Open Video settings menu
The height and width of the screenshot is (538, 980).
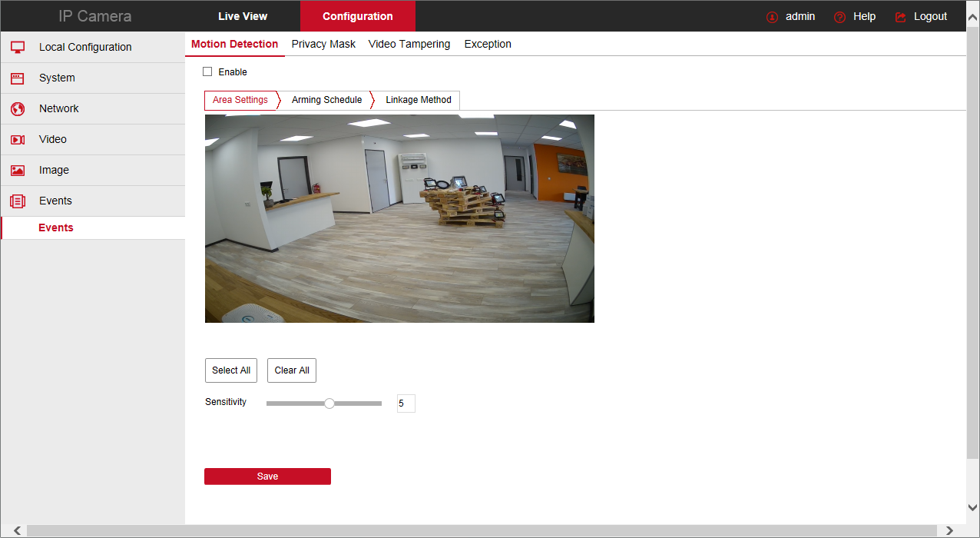point(93,139)
